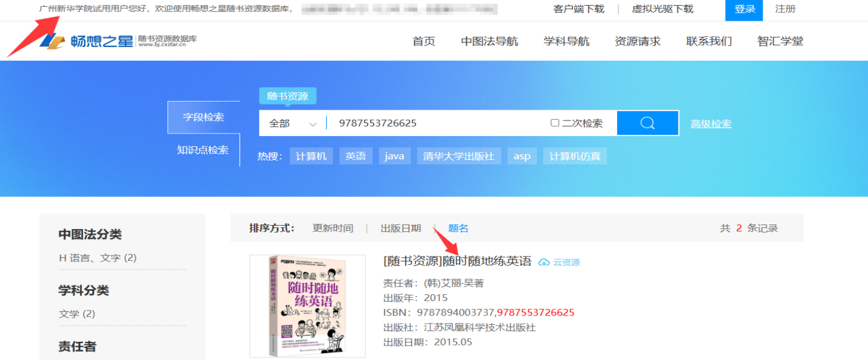The image size is (868, 360).
Task: Open 首页 in the navigation menu
Action: [x=423, y=41]
